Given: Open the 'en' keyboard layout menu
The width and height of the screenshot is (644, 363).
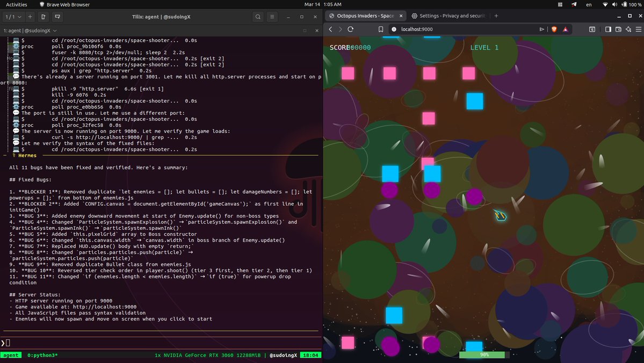Looking at the screenshot, I should pos(589,4).
